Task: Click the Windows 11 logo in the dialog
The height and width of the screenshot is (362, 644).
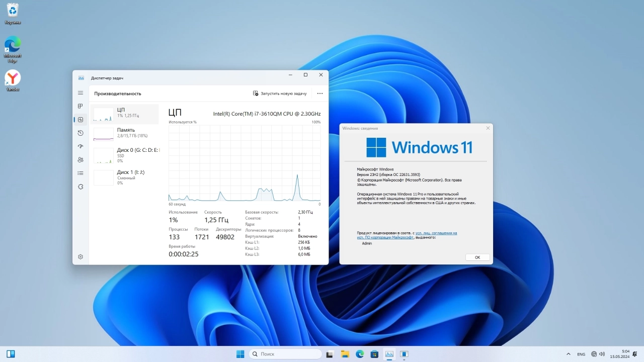Action: point(420,147)
